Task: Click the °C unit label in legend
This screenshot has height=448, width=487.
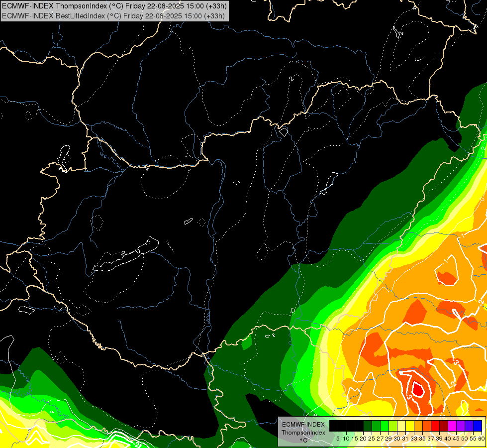Action: coord(304,440)
